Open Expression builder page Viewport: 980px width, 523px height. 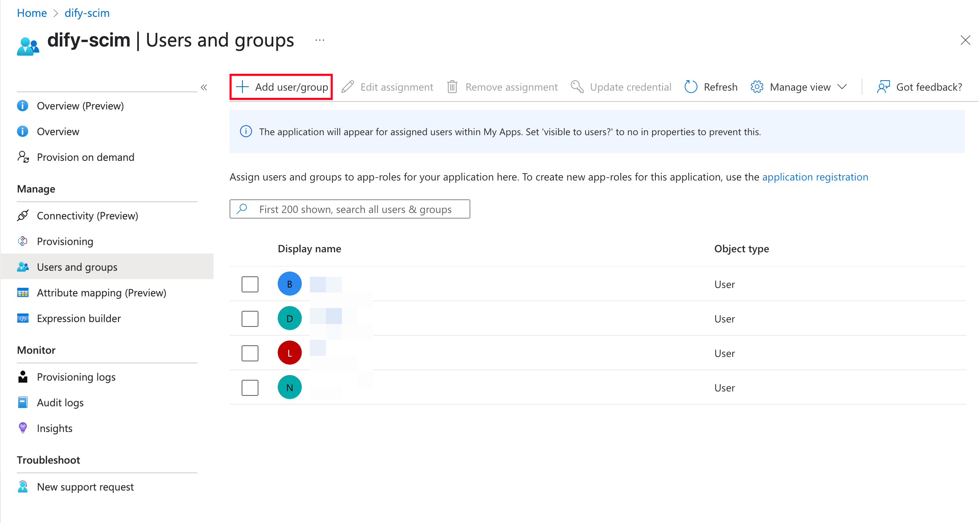pyautogui.click(x=79, y=318)
